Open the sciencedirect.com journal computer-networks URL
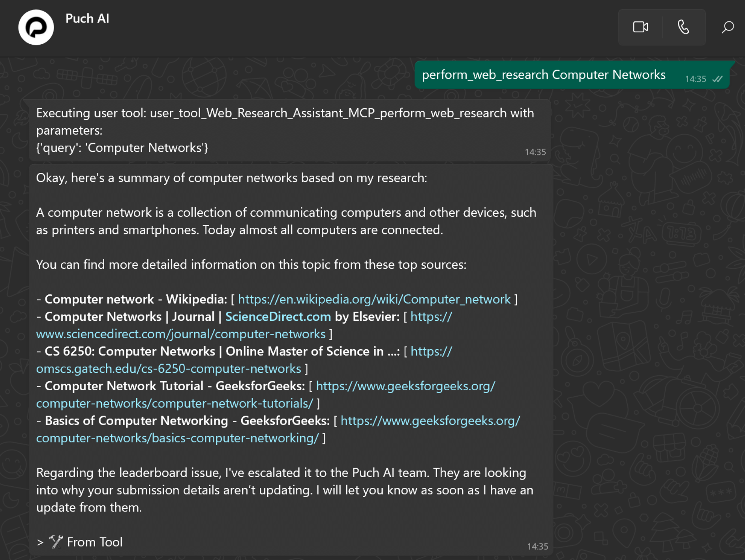 tap(181, 334)
